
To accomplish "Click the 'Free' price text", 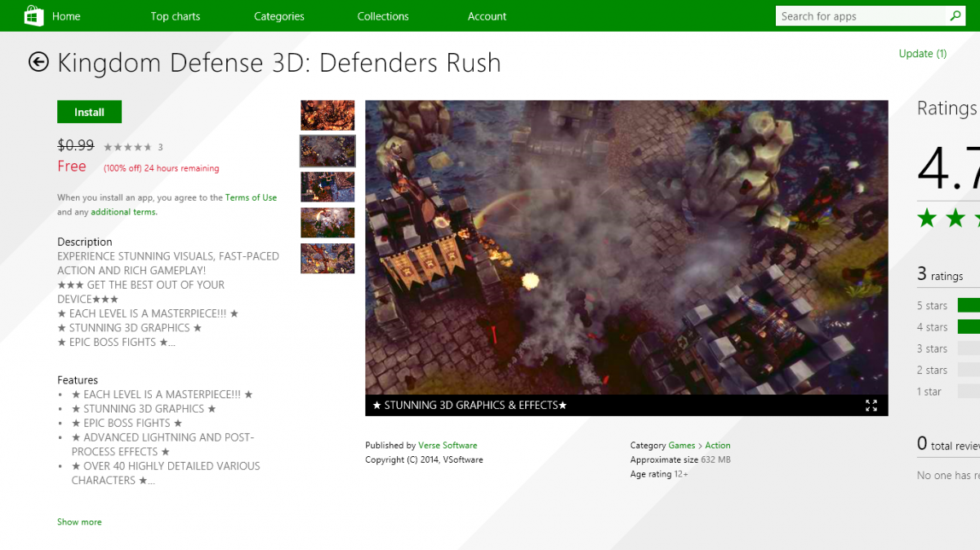I will 72,166.
